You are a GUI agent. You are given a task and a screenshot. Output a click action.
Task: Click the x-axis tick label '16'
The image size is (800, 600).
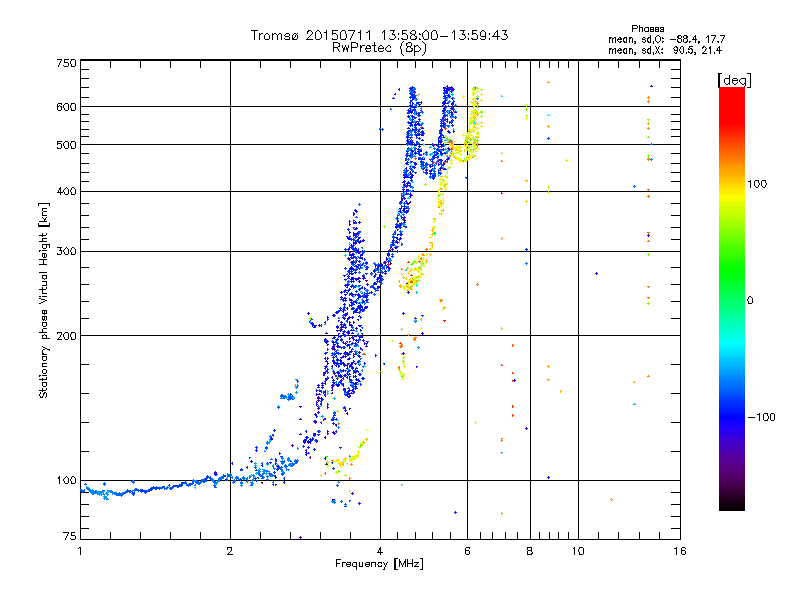coord(680,551)
